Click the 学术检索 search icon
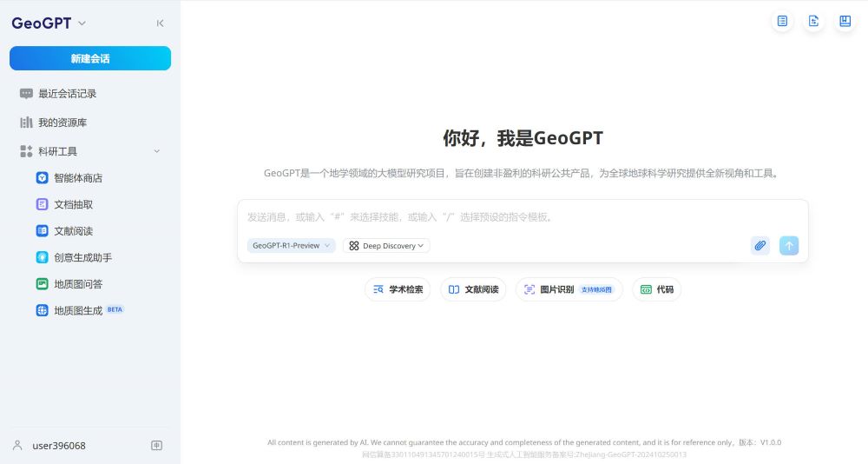This screenshot has width=868, height=464. (x=378, y=289)
